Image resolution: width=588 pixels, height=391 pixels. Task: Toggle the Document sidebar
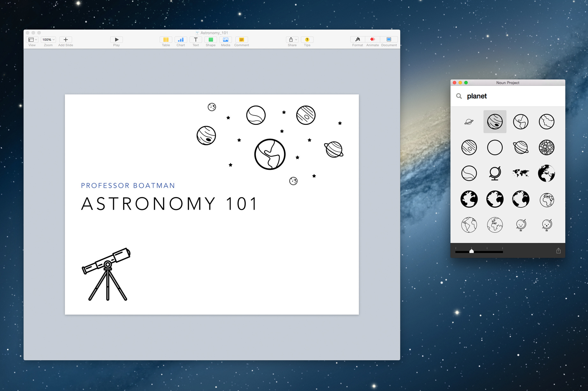click(x=389, y=40)
